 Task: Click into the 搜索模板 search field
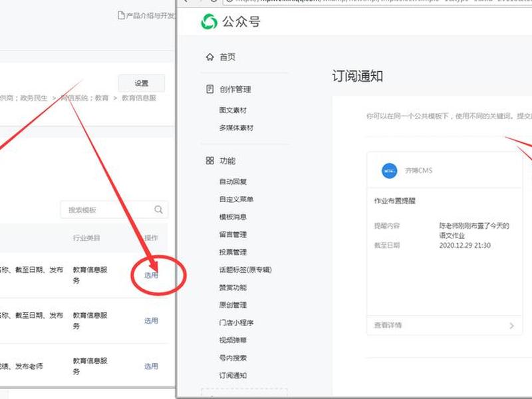[x=114, y=209]
